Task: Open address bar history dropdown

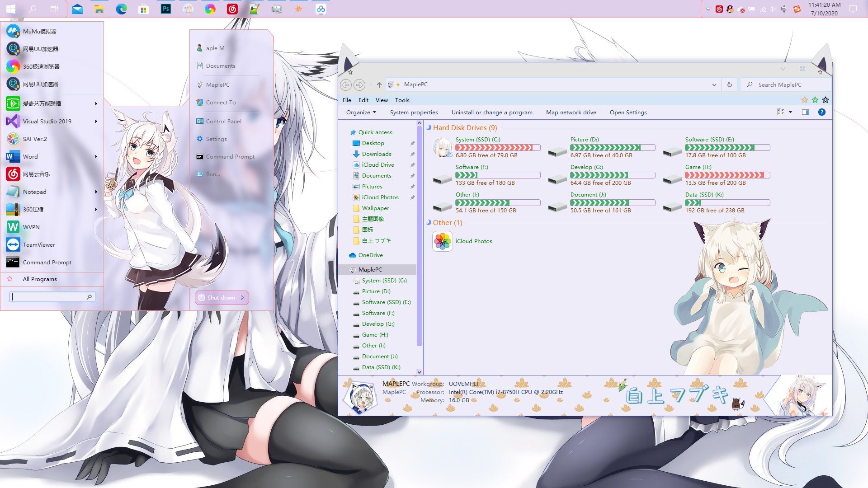Action: click(714, 84)
